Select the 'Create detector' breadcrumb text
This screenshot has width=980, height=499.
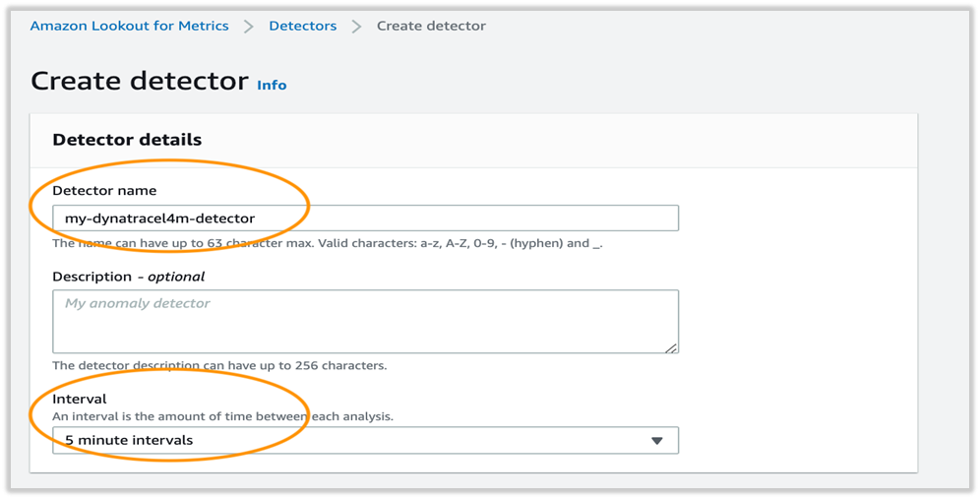tap(431, 27)
